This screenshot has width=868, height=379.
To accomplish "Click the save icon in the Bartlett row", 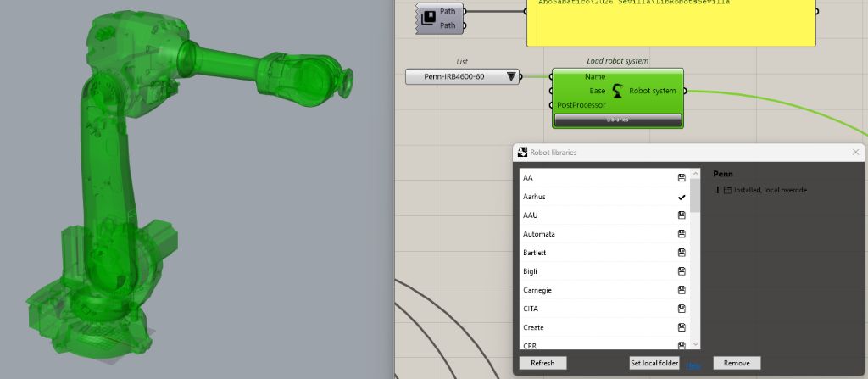I will (x=682, y=253).
